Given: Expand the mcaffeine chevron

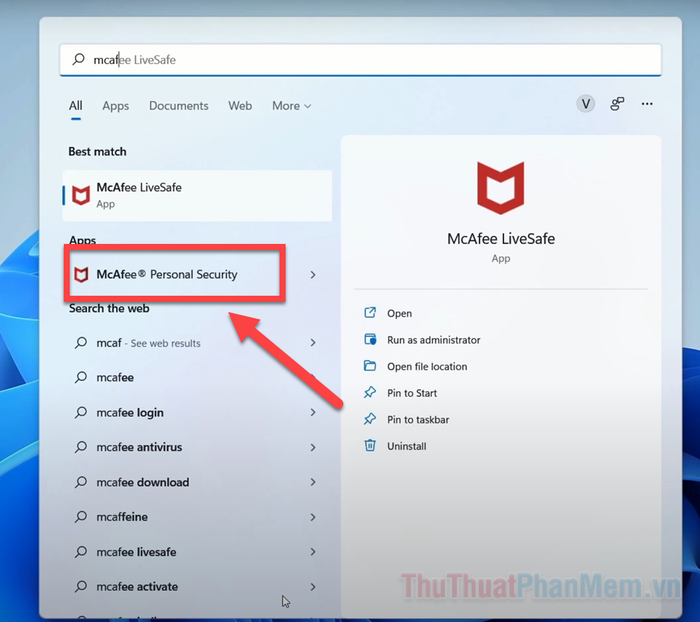Looking at the screenshot, I should tap(313, 517).
